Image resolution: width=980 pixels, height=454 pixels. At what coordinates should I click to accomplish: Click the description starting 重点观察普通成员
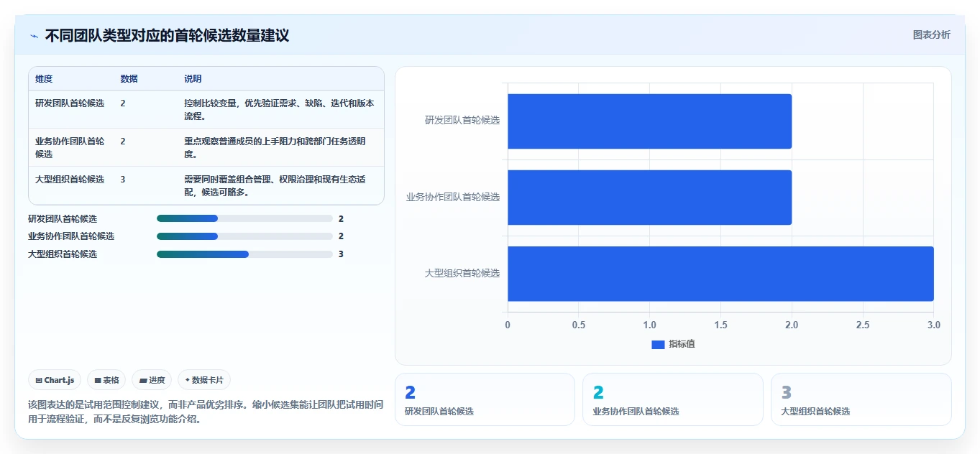(275, 148)
